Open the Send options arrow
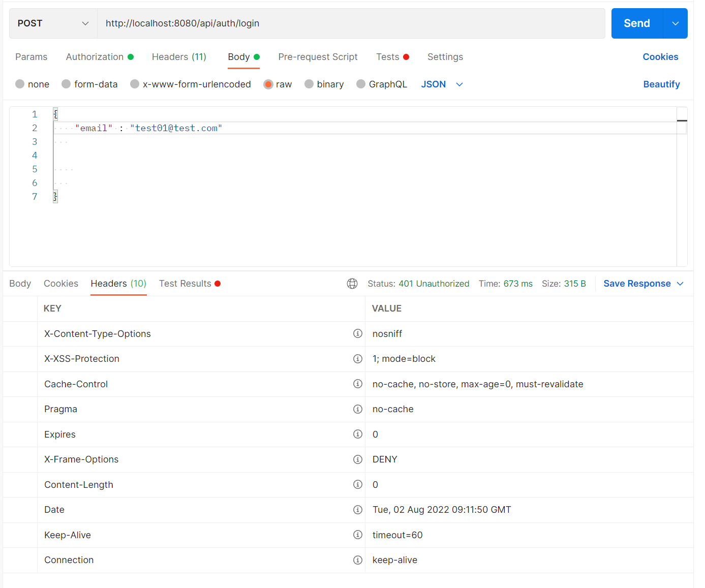Image resolution: width=705 pixels, height=588 pixels. (x=676, y=23)
